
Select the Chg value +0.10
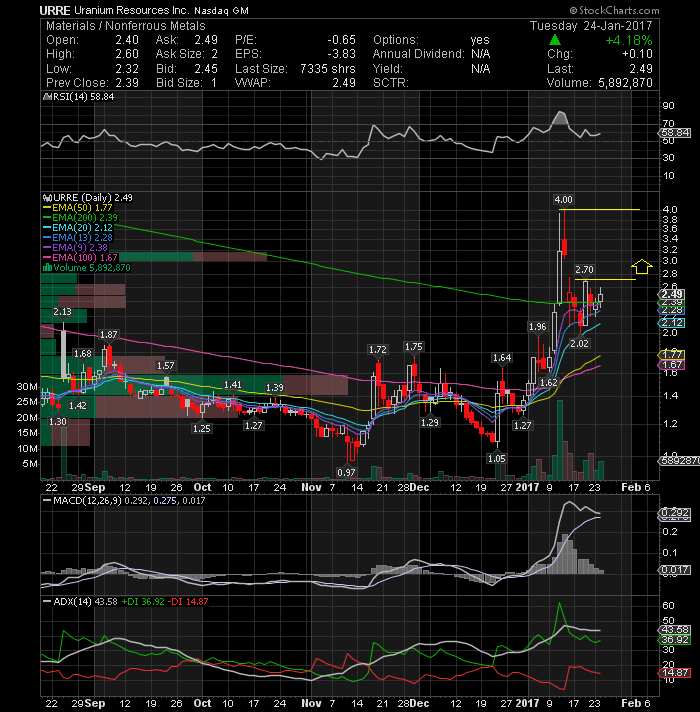(637, 54)
